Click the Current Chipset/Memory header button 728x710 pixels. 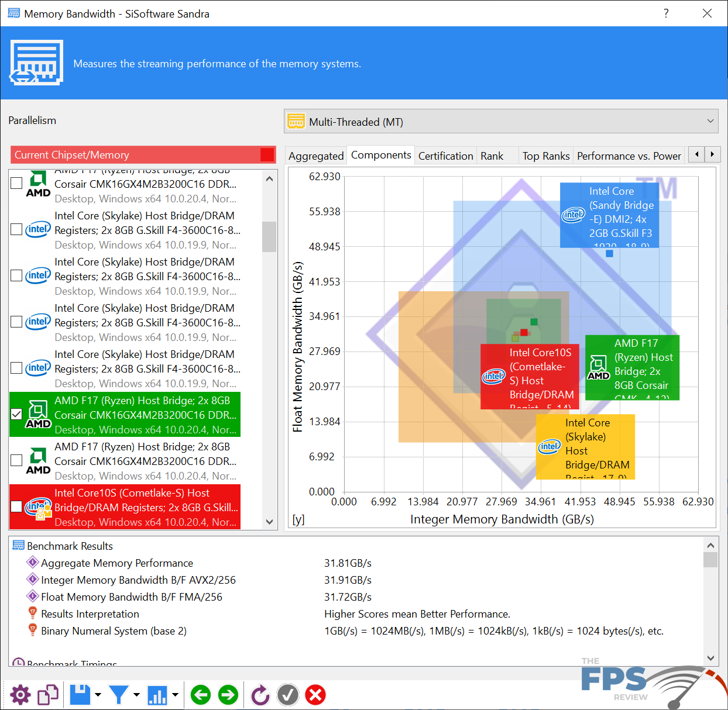click(x=143, y=154)
